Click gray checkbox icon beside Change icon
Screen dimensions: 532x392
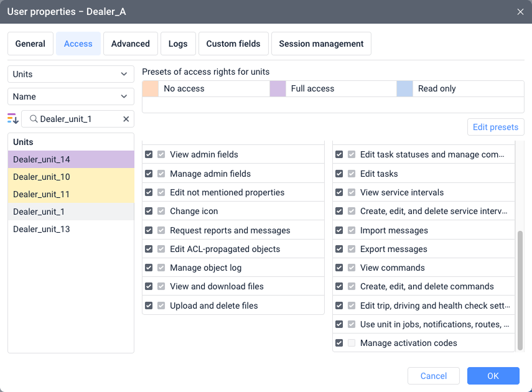point(161,212)
